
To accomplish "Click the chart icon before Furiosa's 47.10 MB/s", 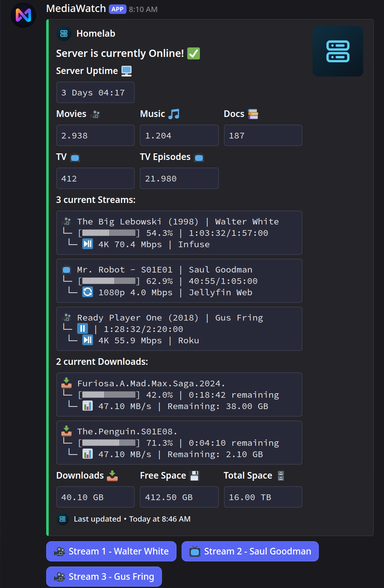I will tap(88, 406).
